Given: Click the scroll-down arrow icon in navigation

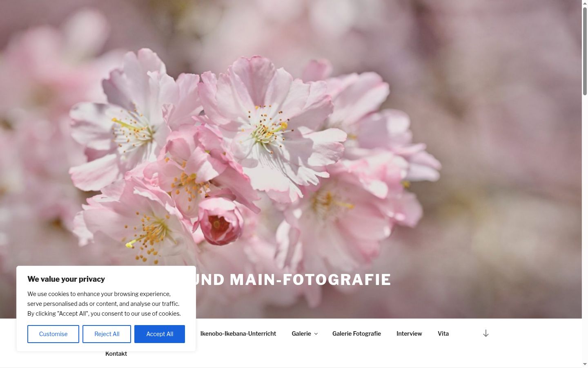Looking at the screenshot, I should click(x=486, y=333).
